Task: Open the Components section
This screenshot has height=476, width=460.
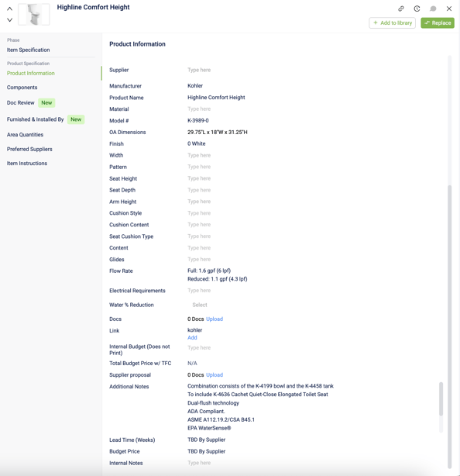Action: point(22,88)
